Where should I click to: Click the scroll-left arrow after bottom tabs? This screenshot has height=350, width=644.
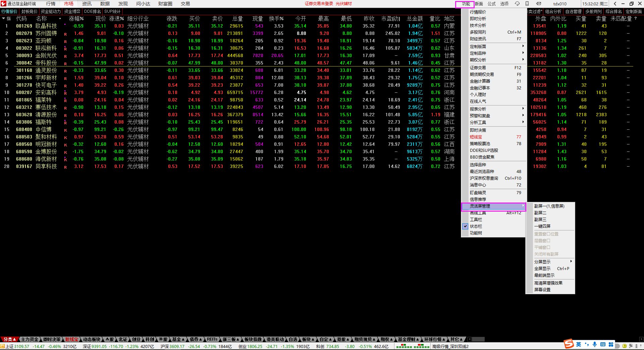[470, 339]
